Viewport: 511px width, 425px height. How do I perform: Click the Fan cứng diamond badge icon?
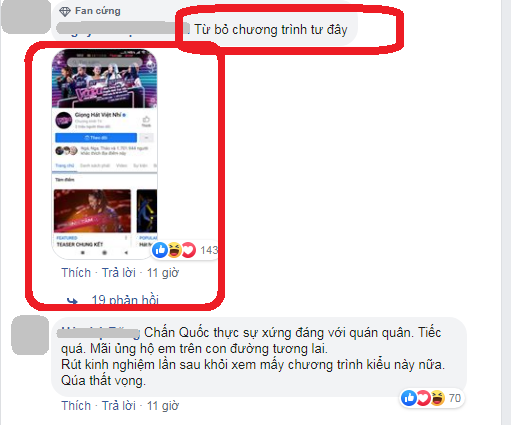[x=65, y=12]
